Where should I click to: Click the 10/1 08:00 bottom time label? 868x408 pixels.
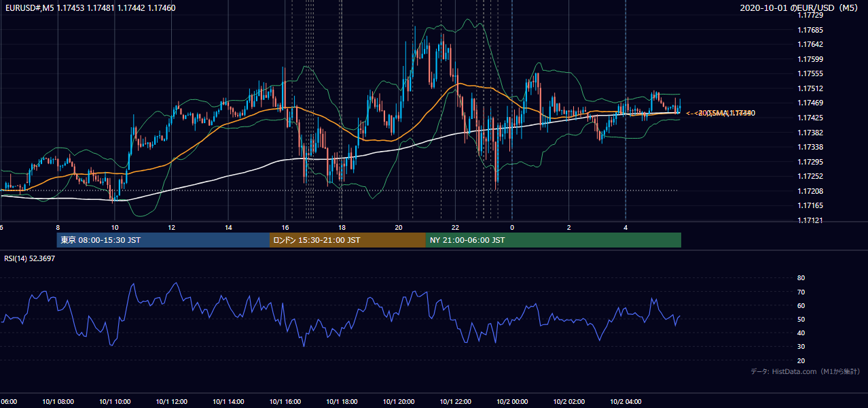[x=58, y=402]
